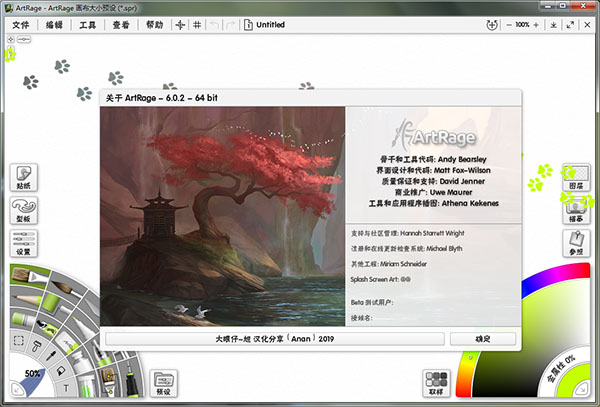Click the canvas transform crosshair icon
Image resolution: width=600 pixels, height=407 pixels.
click(181, 23)
